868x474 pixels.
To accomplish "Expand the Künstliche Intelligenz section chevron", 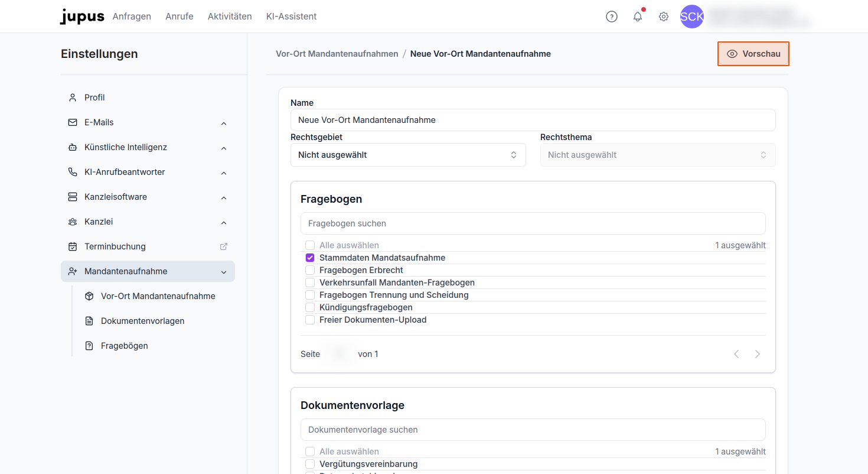I will pyautogui.click(x=224, y=148).
